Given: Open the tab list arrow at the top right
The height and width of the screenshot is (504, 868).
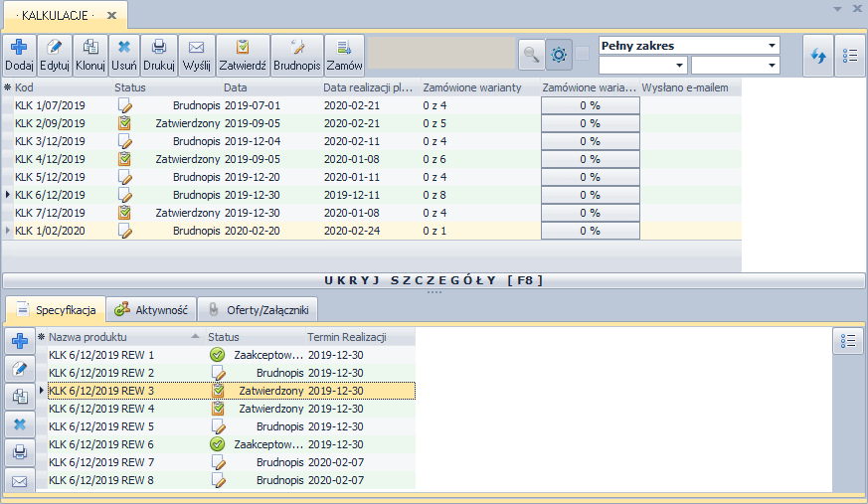Looking at the screenshot, I should click(837, 9).
